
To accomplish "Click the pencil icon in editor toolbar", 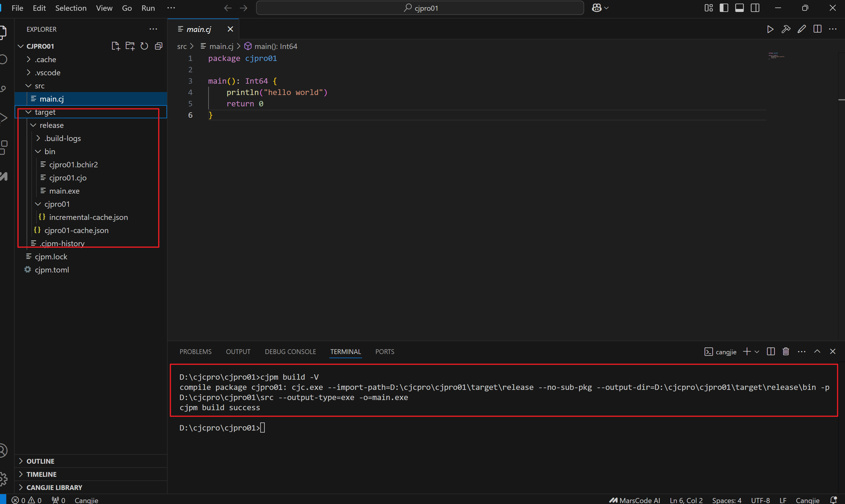I will pyautogui.click(x=802, y=29).
